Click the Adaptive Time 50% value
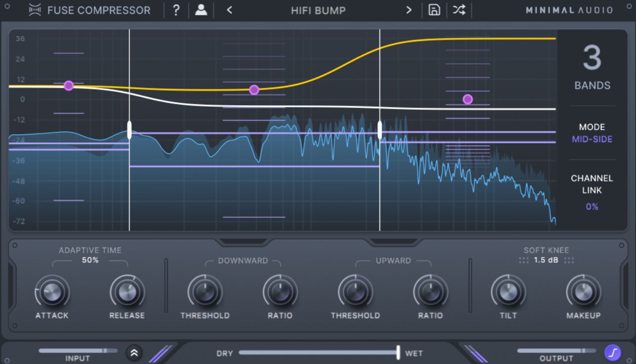 (90, 260)
